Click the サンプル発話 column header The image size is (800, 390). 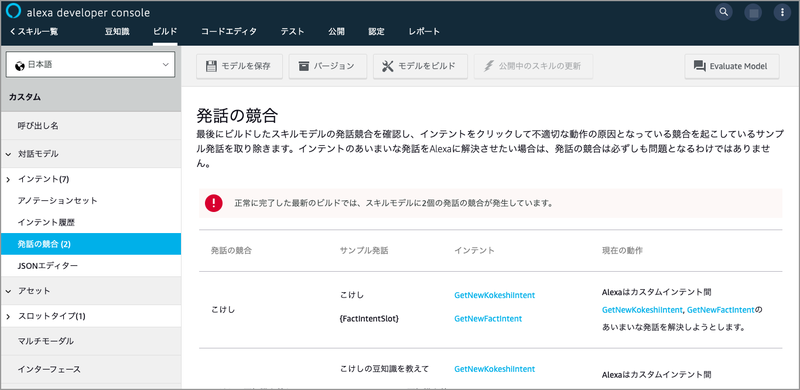click(364, 251)
